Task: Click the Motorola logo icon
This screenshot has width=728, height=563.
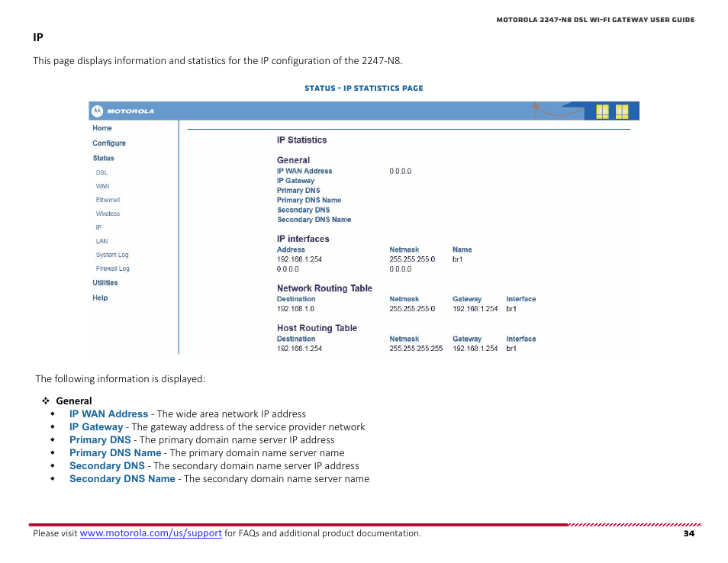Action: click(97, 111)
